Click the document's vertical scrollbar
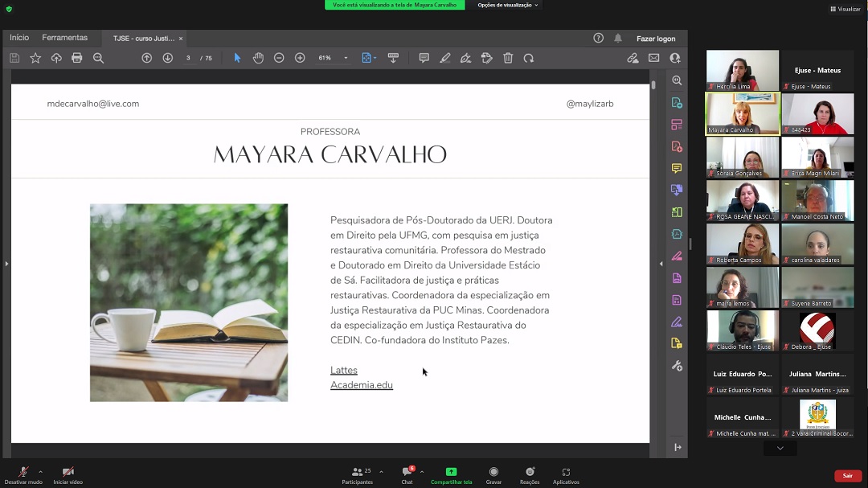 [x=653, y=84]
